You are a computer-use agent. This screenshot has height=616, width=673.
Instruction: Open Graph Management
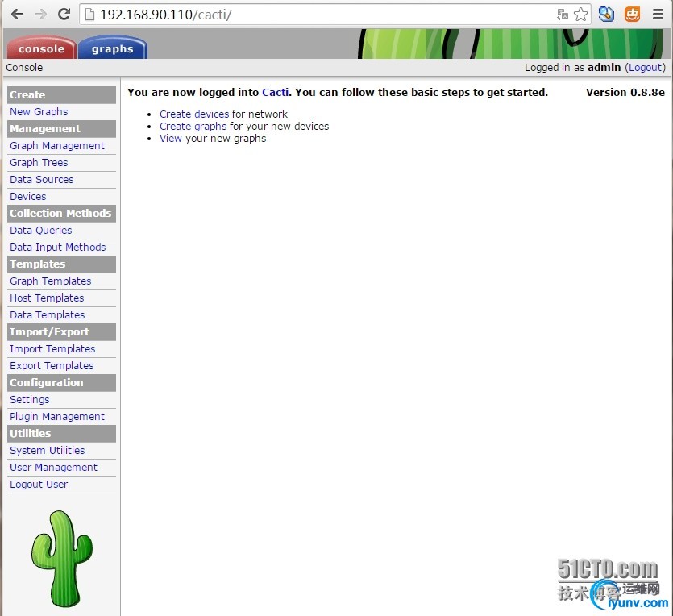pyautogui.click(x=57, y=145)
